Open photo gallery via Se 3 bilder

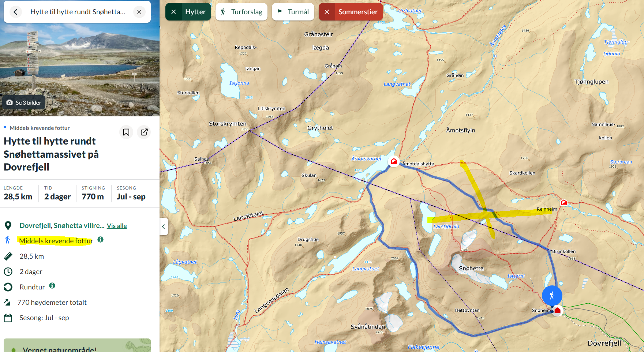(x=24, y=103)
